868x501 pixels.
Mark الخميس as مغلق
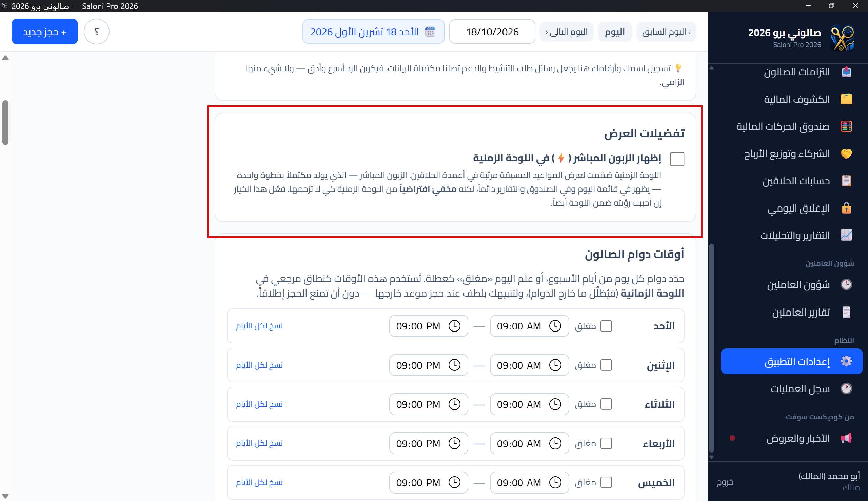click(x=606, y=482)
